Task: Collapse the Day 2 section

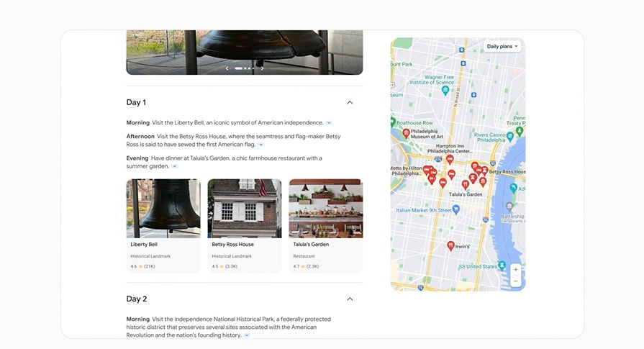Action: [x=350, y=299]
